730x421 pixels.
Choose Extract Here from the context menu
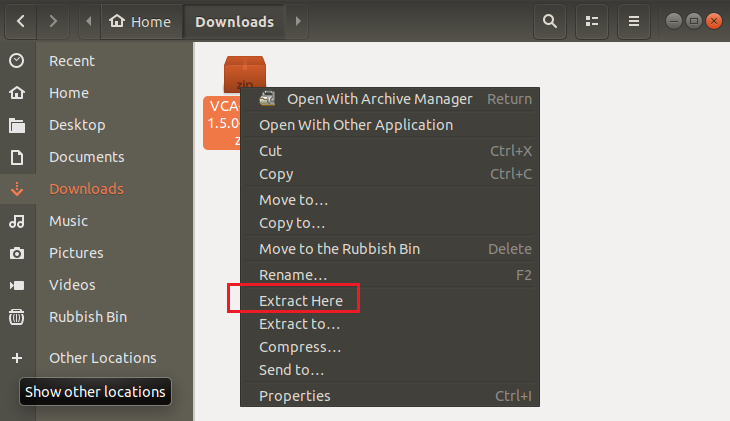[x=300, y=300]
